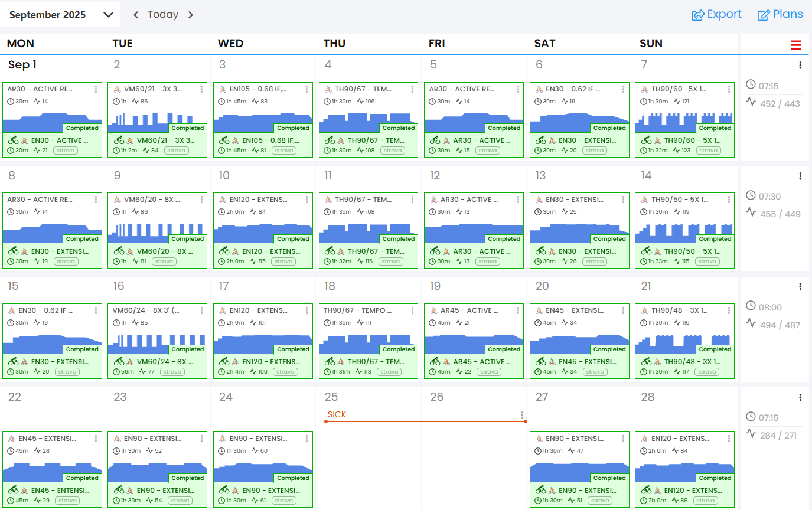This screenshot has height=510, width=812.
Task: Open kebab menu on Sep 10 EN120 workout
Action: [x=306, y=200]
